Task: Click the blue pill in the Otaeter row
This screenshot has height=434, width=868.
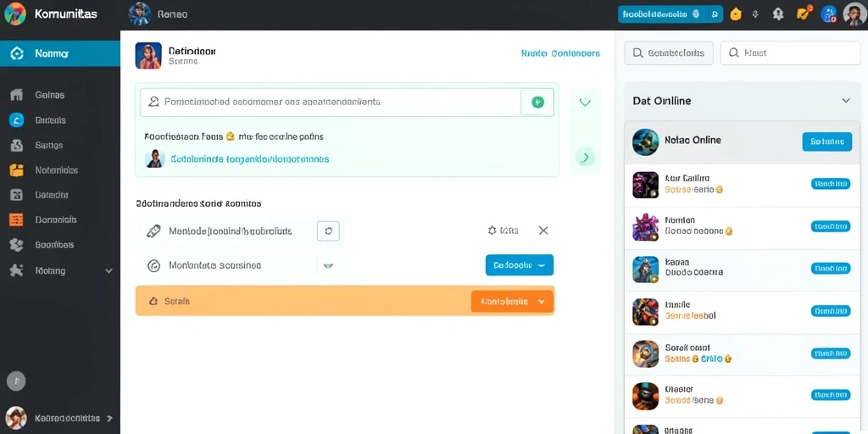Action: point(831,395)
